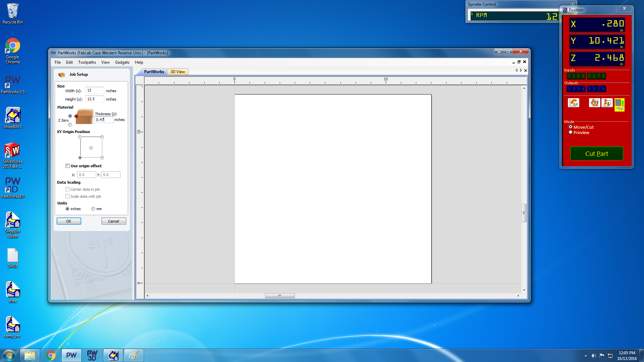Set XY origin to top-left corner
This screenshot has height=362, width=644.
pyautogui.click(x=80, y=137)
